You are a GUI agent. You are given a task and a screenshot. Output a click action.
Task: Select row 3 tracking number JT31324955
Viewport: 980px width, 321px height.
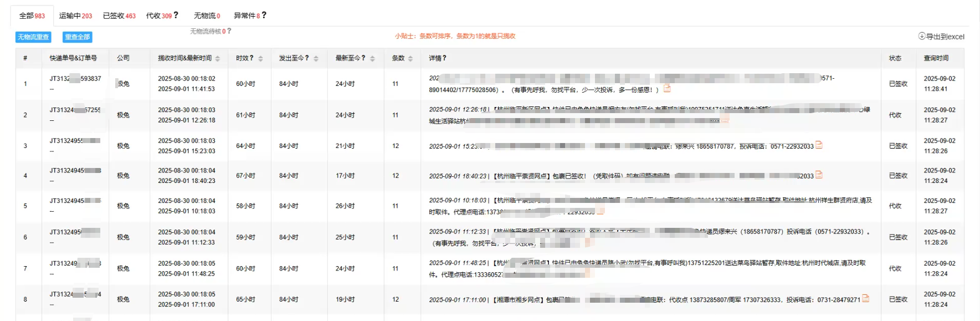(75, 141)
